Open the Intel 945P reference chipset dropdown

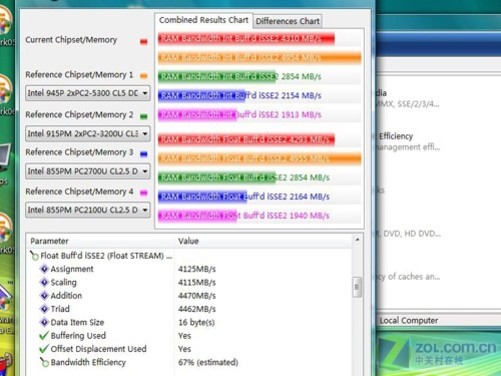point(88,93)
